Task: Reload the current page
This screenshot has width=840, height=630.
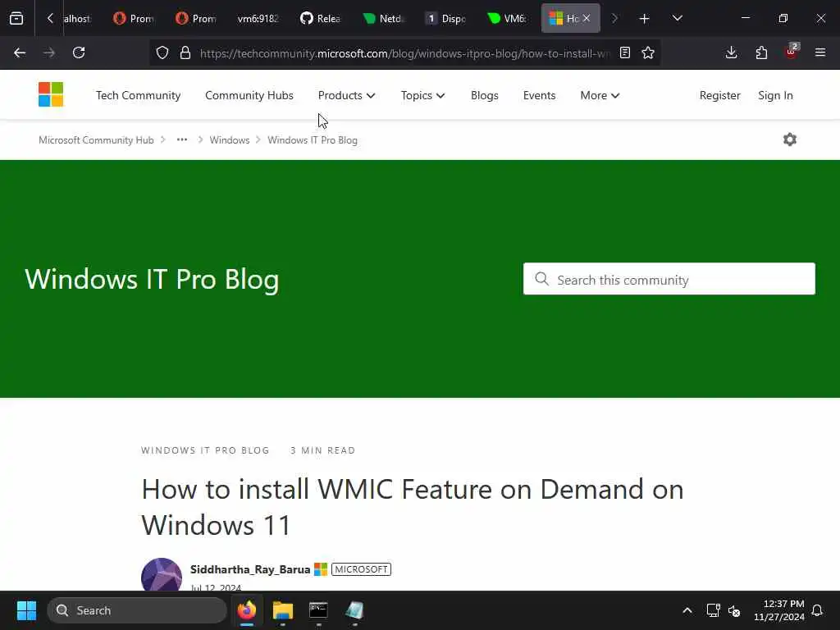Action: point(79,52)
